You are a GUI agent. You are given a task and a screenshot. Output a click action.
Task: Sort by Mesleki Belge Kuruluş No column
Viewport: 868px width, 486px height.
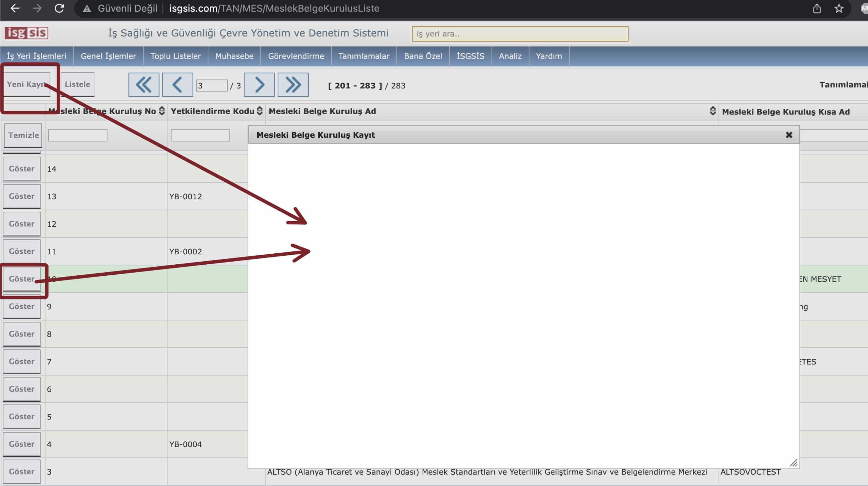click(x=162, y=111)
